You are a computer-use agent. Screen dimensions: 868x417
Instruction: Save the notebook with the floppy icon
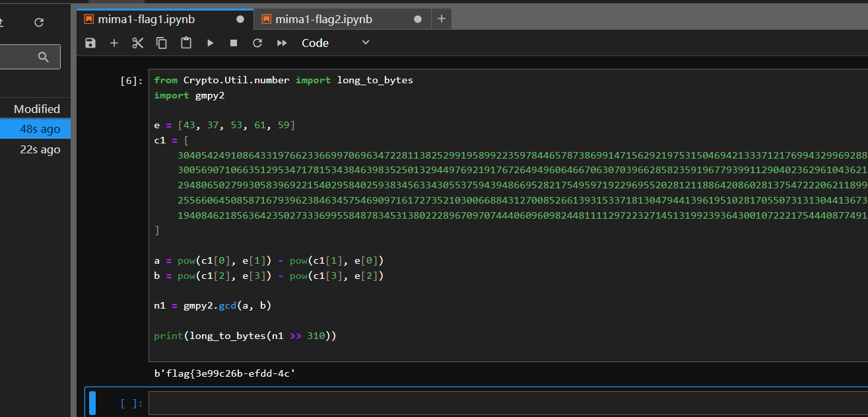[x=90, y=43]
